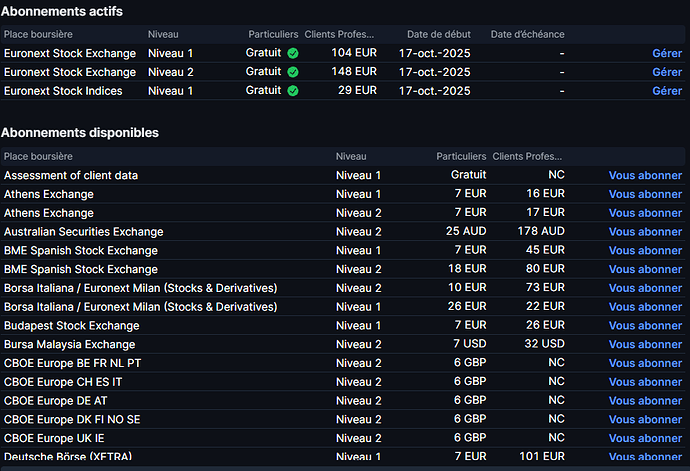Viewport: 690px width, 471px height.
Task: Click 148 EUR professional price cell
Action: tap(354, 71)
